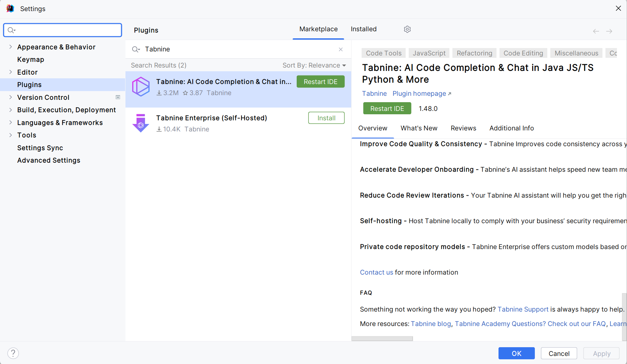
Task: Click the IntelliJ IDEA logo in title bar
Action: point(10,8)
